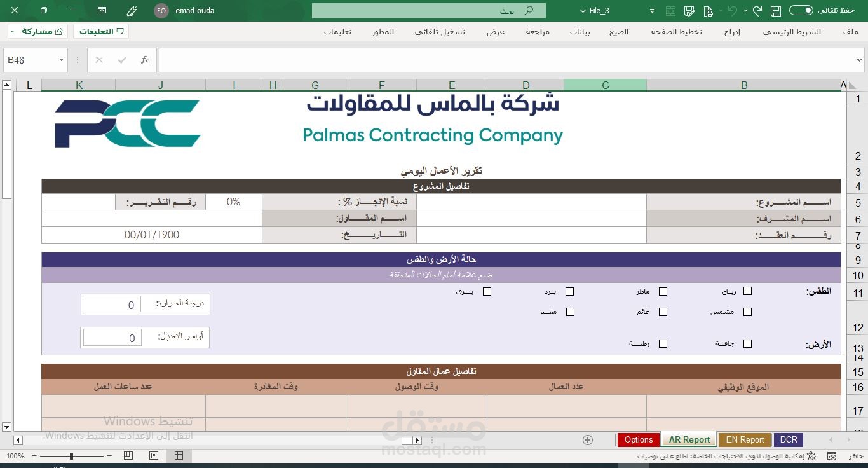
Task: Click the درجة الحرارة temperature input field
Action: pos(112,305)
